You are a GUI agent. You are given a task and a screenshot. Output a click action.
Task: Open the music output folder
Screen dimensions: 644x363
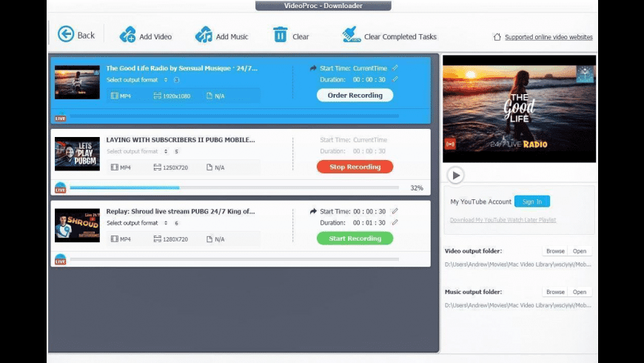click(580, 292)
